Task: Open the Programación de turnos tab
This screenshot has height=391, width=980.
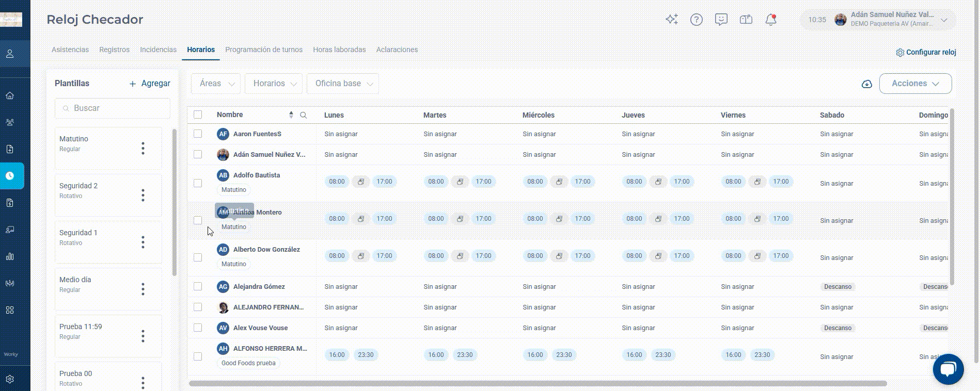Action: pos(264,50)
